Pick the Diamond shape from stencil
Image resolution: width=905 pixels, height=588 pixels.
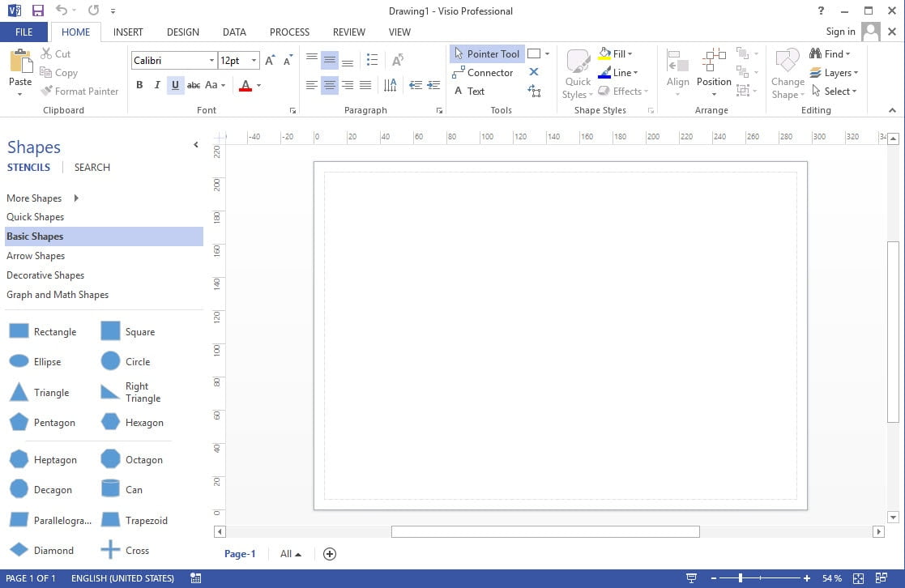[x=41, y=551]
